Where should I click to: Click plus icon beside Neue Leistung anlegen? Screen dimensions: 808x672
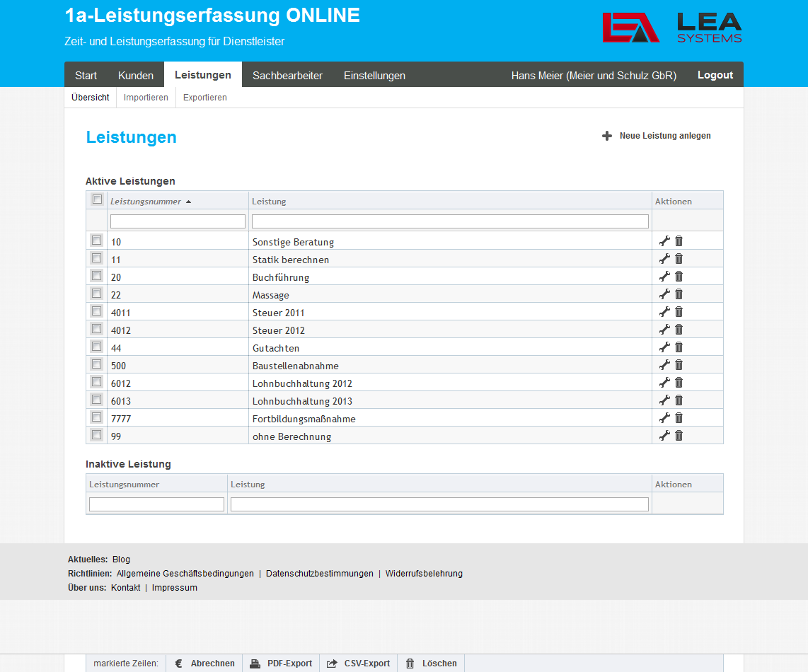[607, 136]
